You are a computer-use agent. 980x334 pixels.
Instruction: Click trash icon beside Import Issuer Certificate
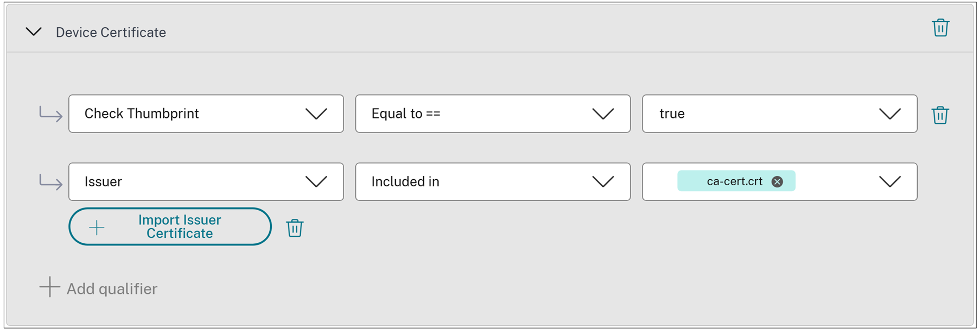(295, 228)
